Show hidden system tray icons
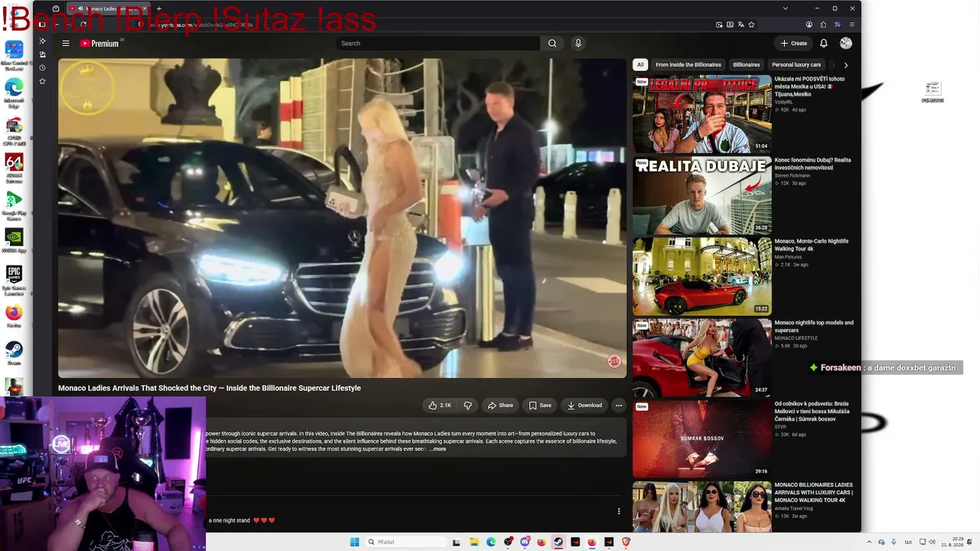Viewport: 980px width, 551px height. 869,542
